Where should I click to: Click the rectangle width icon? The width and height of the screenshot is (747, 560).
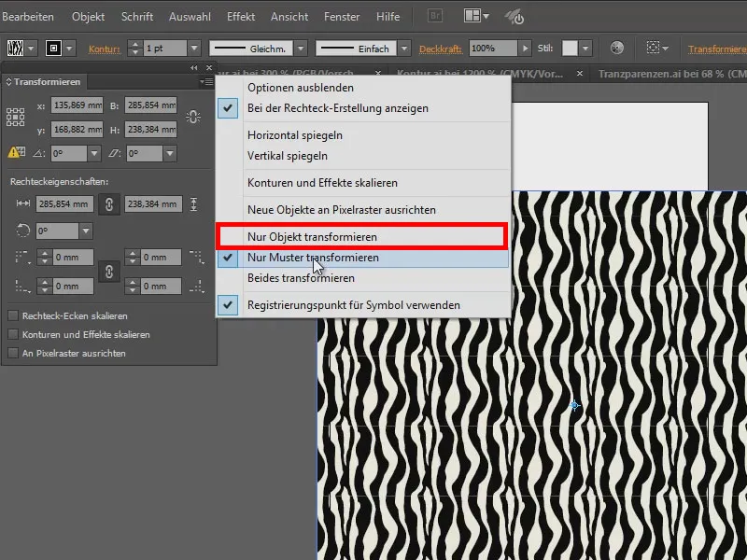click(22, 203)
